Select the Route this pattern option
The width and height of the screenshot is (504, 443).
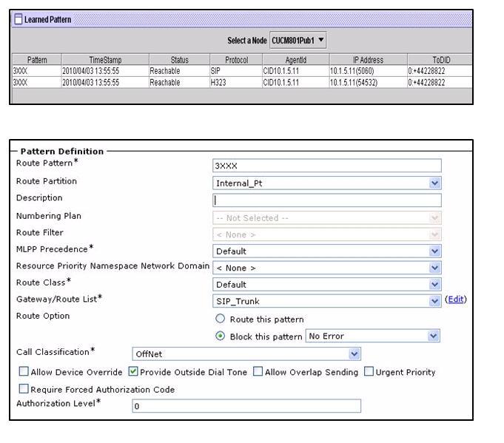pos(220,319)
